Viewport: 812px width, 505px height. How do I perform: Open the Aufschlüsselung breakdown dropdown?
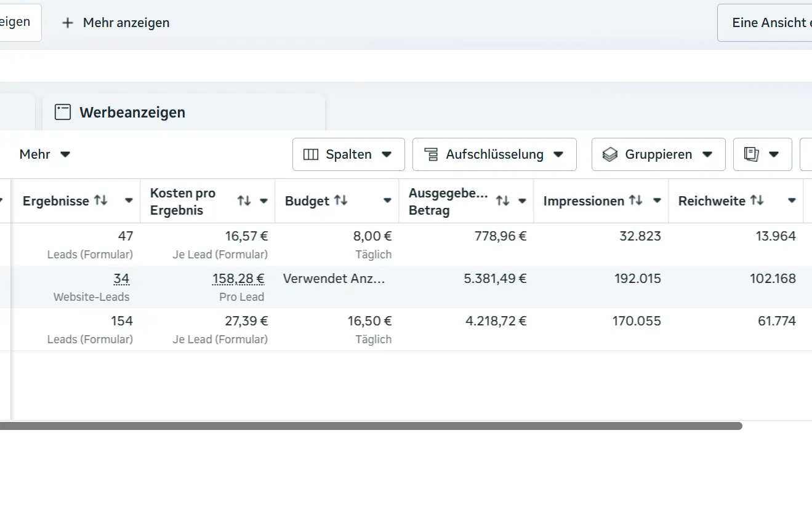[x=494, y=154]
